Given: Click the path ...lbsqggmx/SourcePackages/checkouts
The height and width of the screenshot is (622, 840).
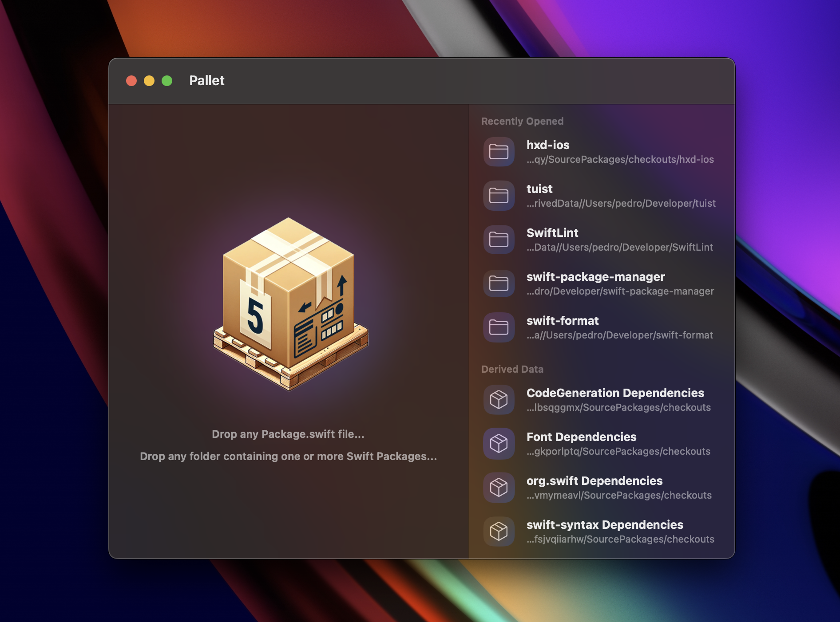Looking at the screenshot, I should (x=619, y=408).
